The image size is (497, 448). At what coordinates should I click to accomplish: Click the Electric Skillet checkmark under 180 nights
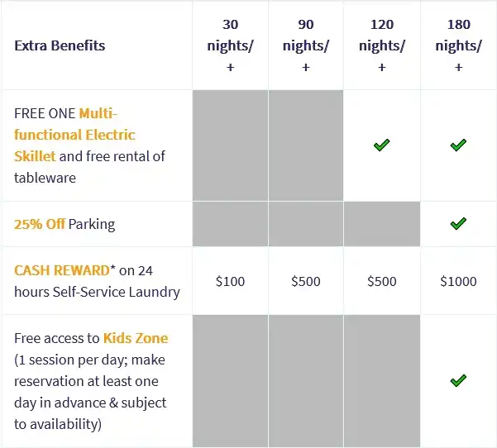coord(458,145)
